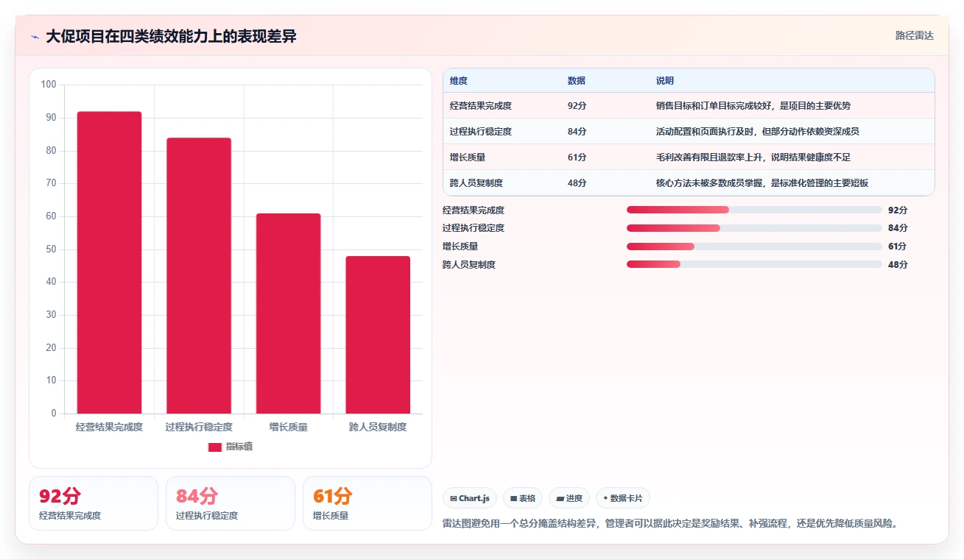Click table cell 过程执行稳定度
This screenshot has height=560, width=964.
click(x=481, y=132)
